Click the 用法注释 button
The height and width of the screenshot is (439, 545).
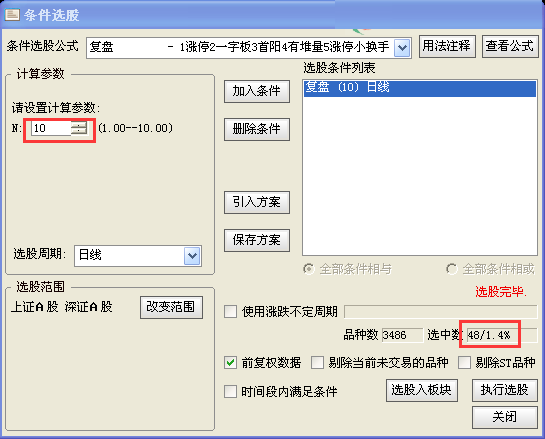tap(447, 46)
